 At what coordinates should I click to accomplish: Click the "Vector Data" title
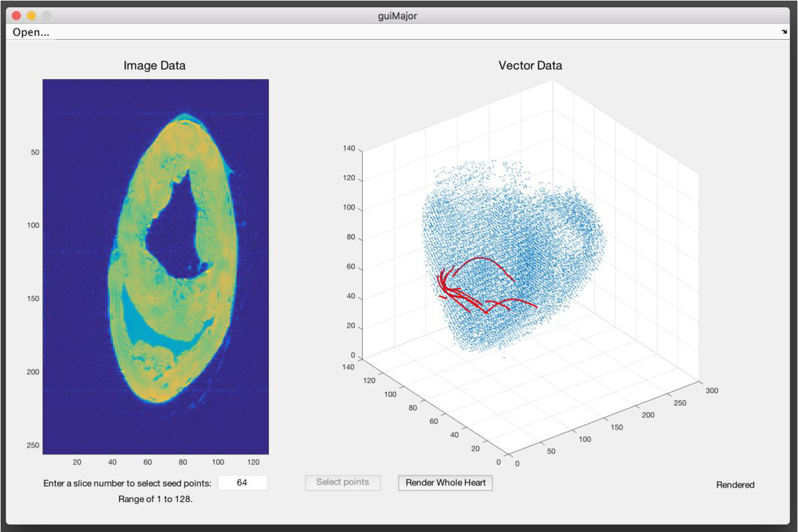point(530,65)
